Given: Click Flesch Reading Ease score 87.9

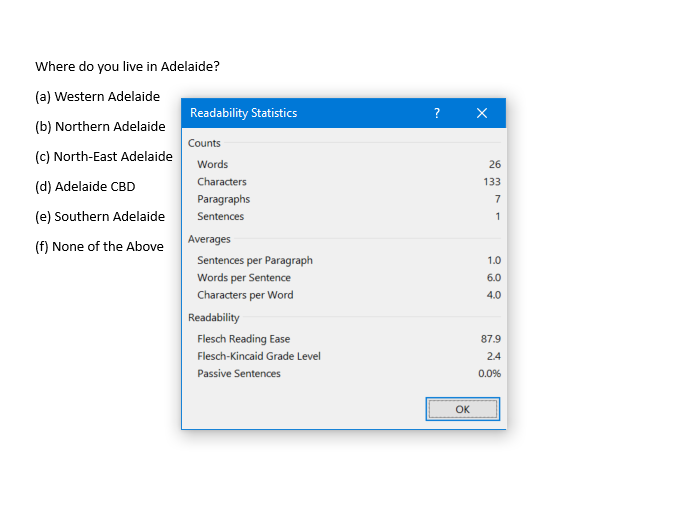Looking at the screenshot, I should [x=491, y=339].
